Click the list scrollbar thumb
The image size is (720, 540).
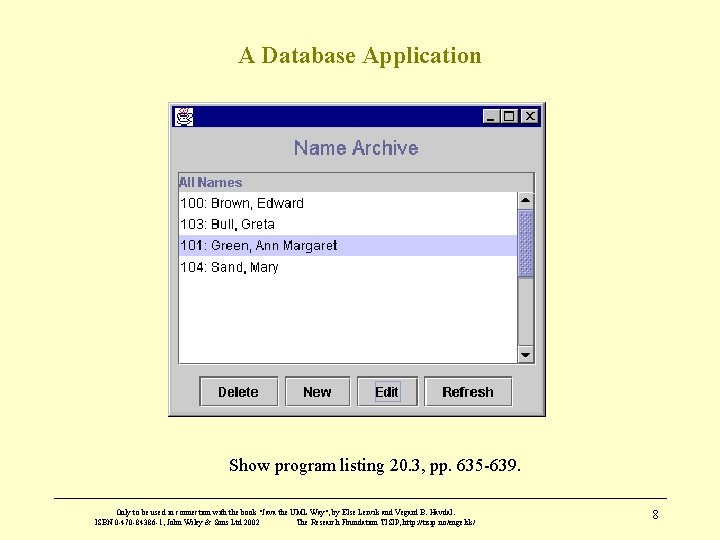[525, 243]
